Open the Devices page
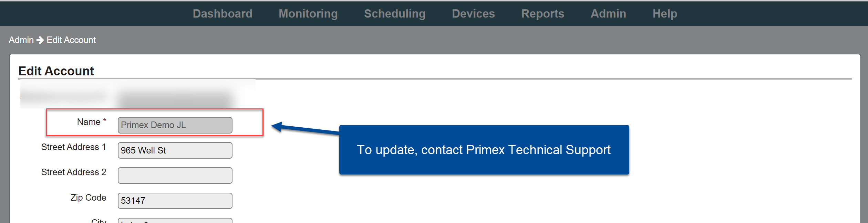The width and height of the screenshot is (868, 223). [x=473, y=13]
